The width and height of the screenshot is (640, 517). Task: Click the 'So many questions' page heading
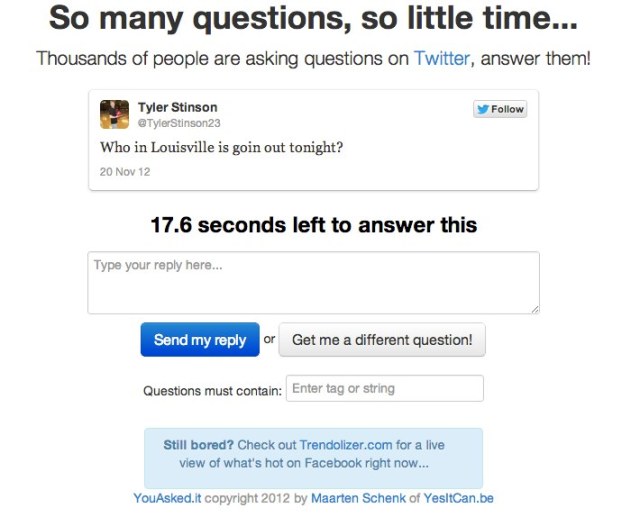click(x=313, y=18)
